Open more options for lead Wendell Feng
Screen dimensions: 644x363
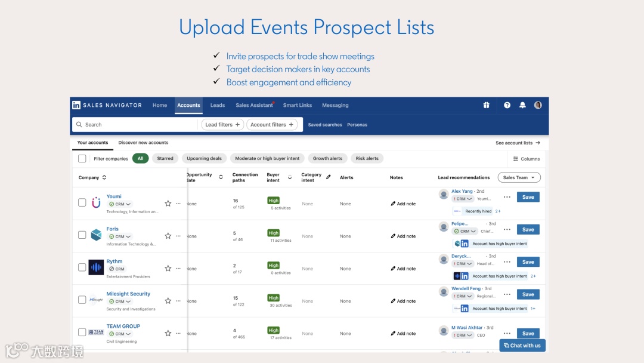507,295
